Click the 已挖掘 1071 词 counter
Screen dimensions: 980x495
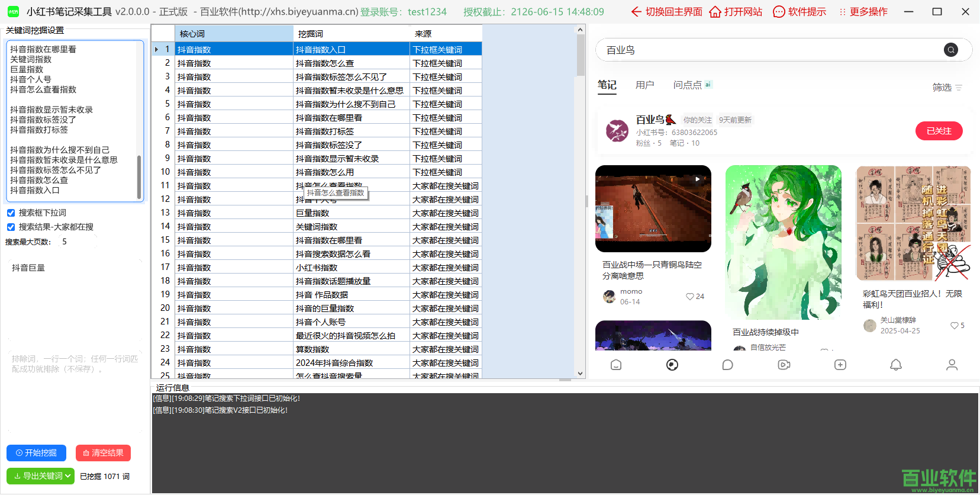(105, 477)
